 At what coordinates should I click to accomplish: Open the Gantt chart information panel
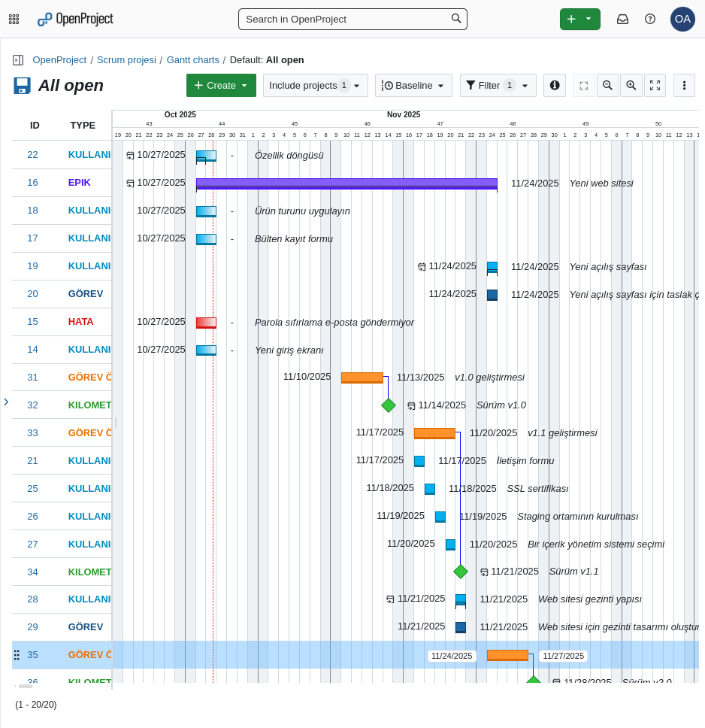[x=555, y=85]
